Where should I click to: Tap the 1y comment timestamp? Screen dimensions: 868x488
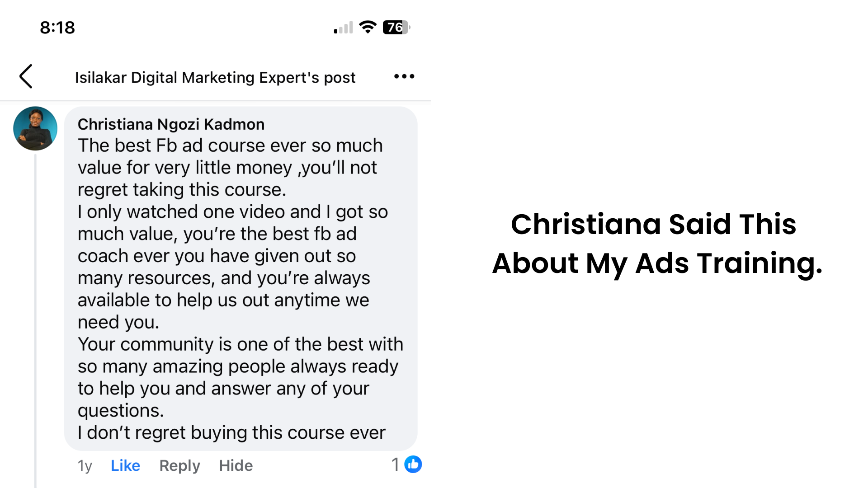85,465
